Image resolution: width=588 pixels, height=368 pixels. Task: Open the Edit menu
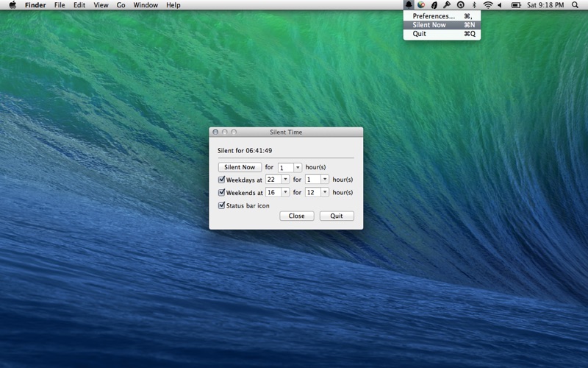coord(79,5)
